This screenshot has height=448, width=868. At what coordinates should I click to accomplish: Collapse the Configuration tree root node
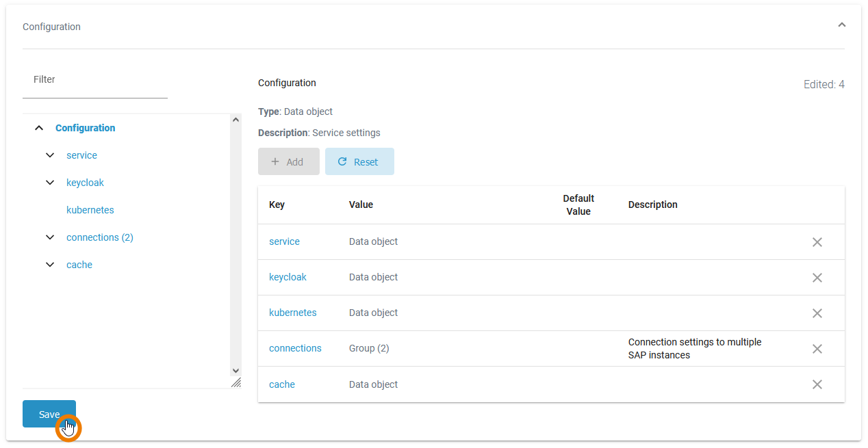40,128
